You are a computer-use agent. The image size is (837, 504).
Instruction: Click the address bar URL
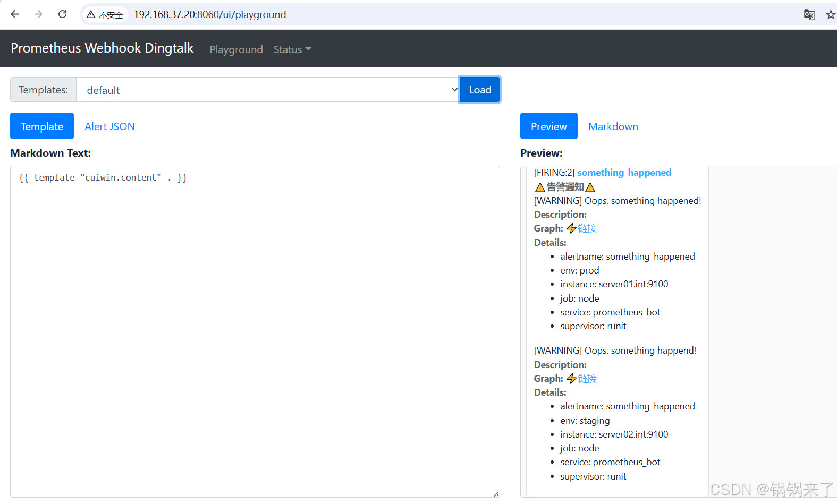point(210,15)
